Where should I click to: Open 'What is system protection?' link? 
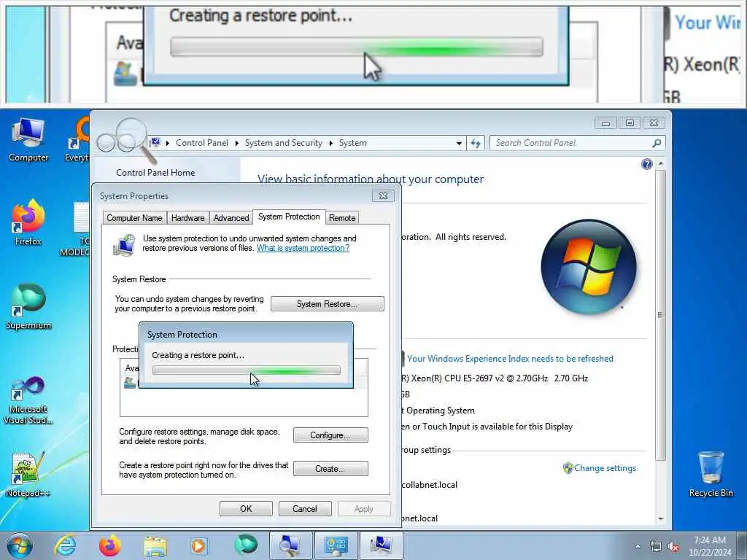[303, 248]
